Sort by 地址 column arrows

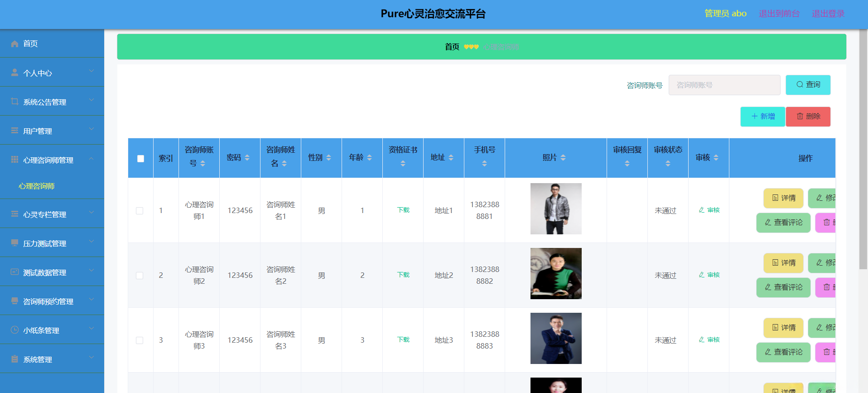[451, 158]
